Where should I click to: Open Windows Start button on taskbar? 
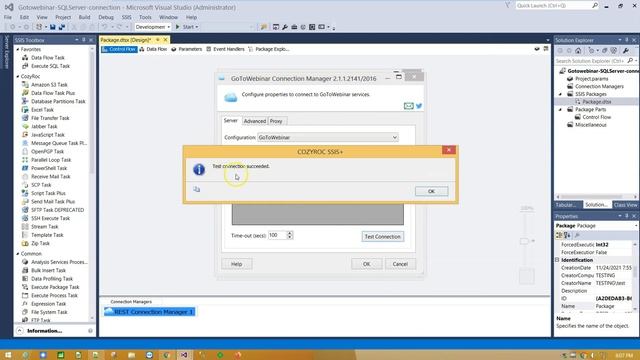[x=8, y=355]
